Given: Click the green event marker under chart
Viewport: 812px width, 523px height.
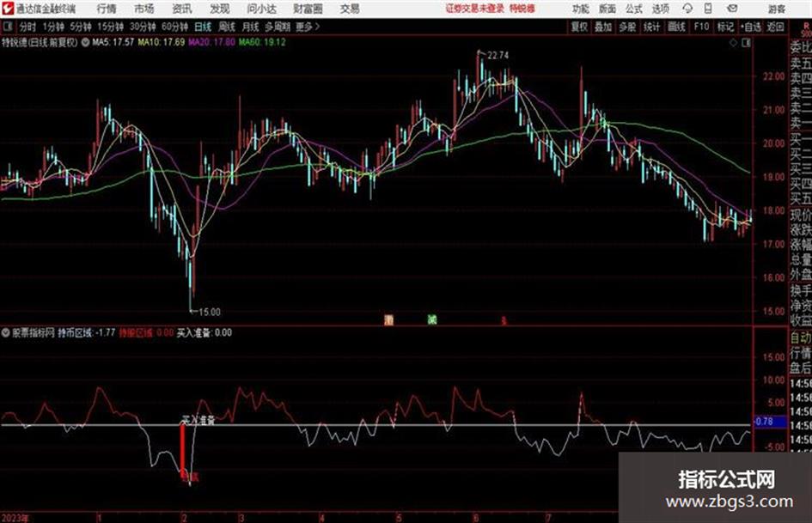Looking at the screenshot, I should [432, 319].
